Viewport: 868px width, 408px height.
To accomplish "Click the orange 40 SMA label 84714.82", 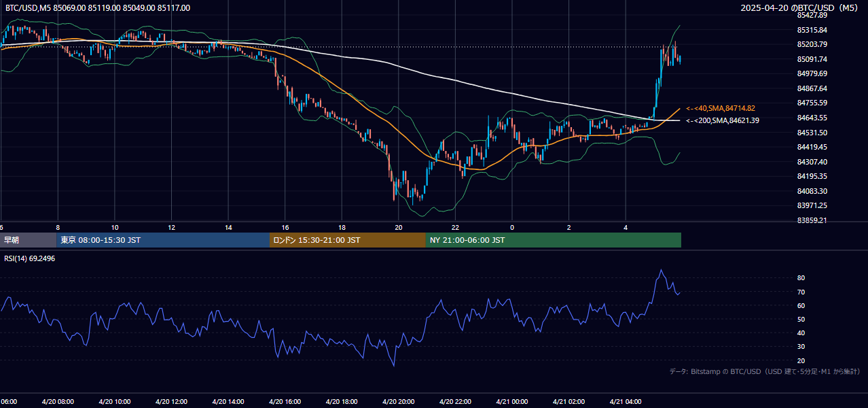I will pos(721,108).
